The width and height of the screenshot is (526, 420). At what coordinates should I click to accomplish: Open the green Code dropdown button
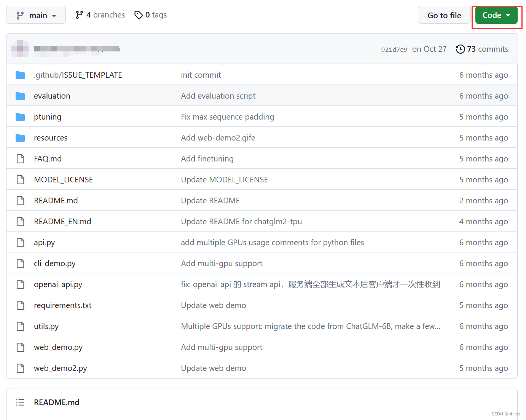point(496,15)
